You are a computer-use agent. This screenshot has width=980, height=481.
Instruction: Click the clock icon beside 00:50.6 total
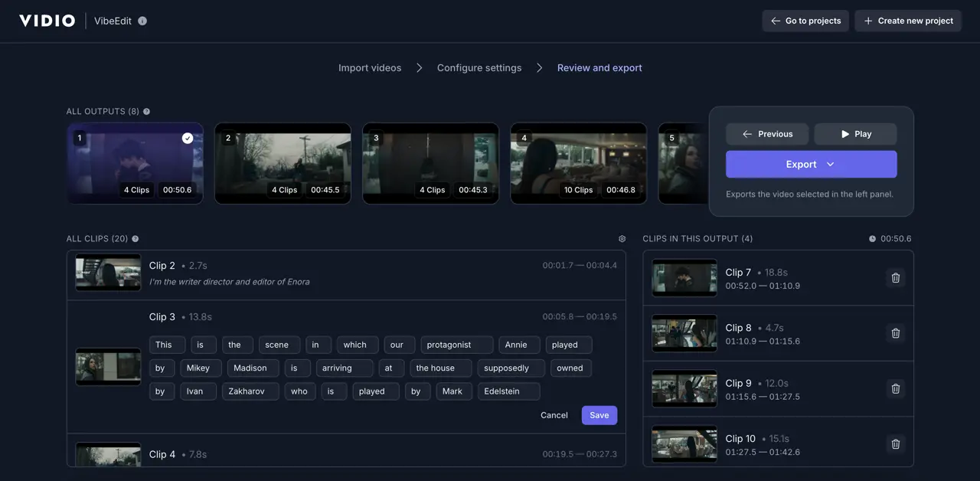click(x=872, y=239)
